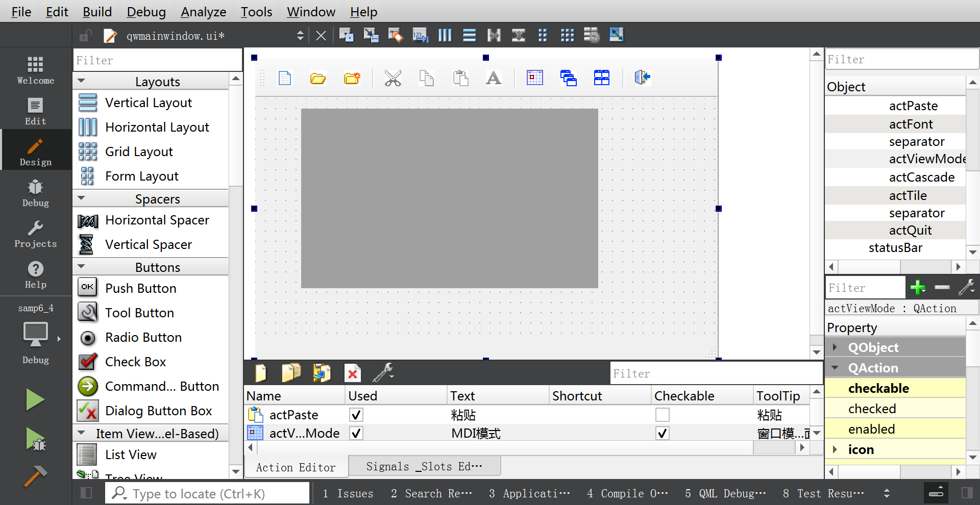This screenshot has height=505, width=980.
Task: Open the 4 Compile Output pane
Action: point(627,493)
